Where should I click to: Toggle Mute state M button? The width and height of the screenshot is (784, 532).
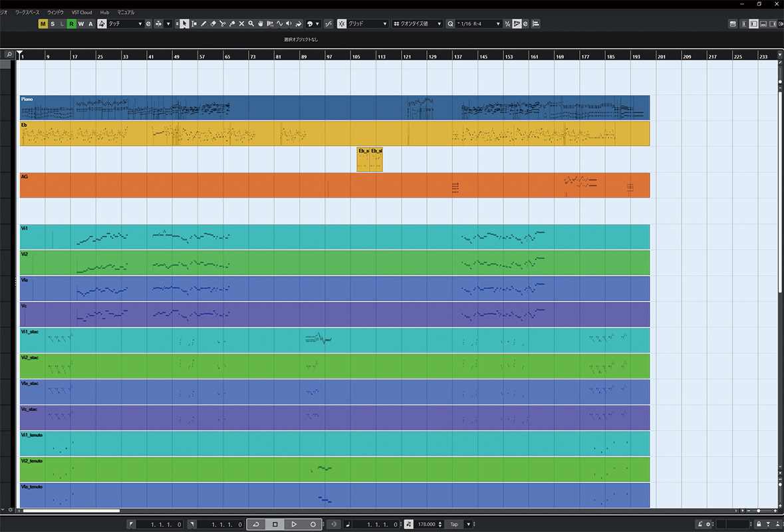[43, 24]
